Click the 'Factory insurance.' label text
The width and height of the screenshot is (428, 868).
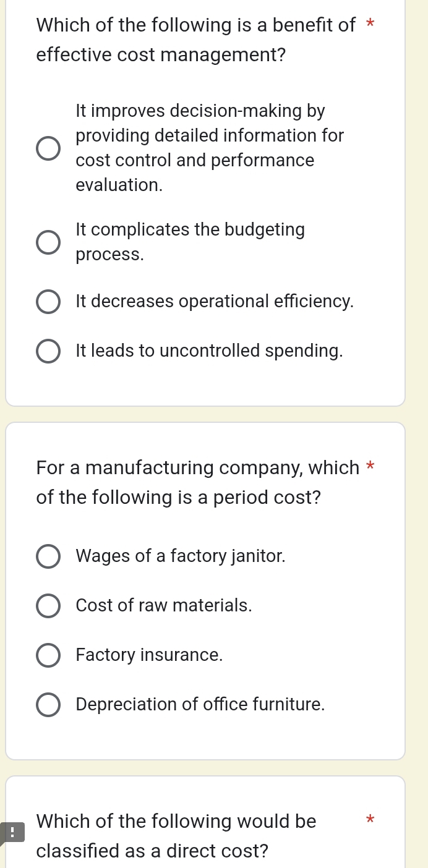pos(149,655)
